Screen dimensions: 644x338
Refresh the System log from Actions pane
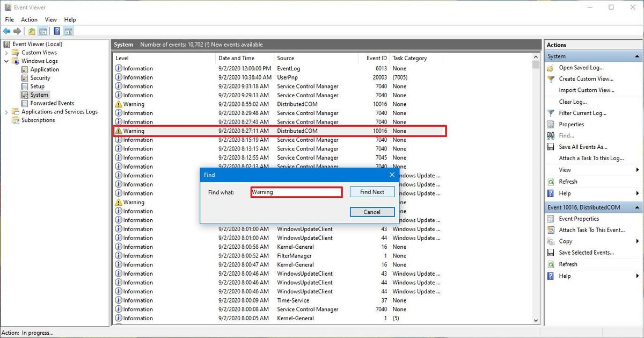coord(567,181)
